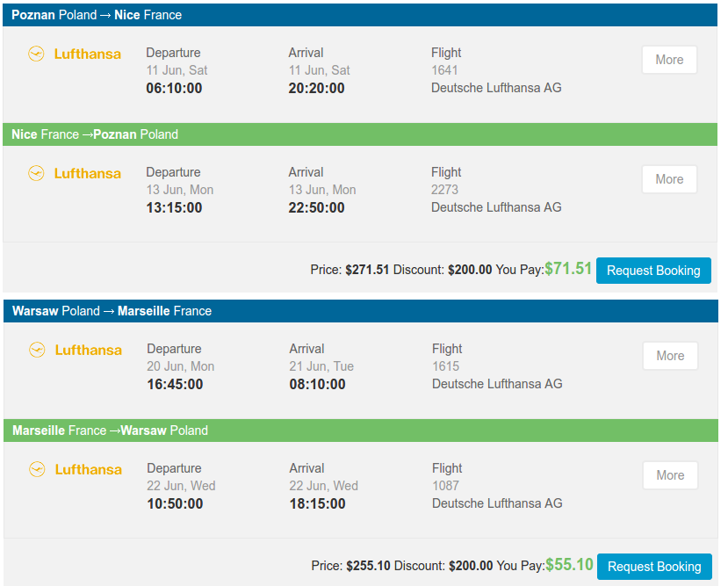Click the Lufthansa crane icon for flight 1641
The width and height of the screenshot is (728, 586).
coord(36,54)
